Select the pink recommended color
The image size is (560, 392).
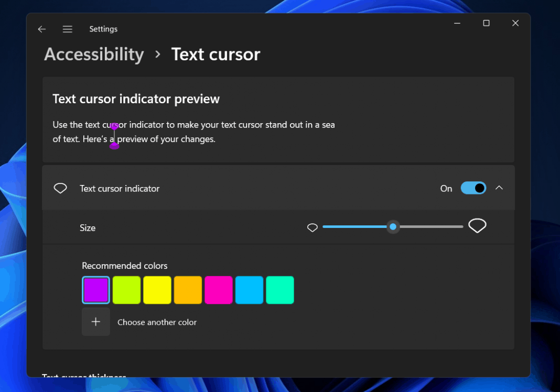219,290
